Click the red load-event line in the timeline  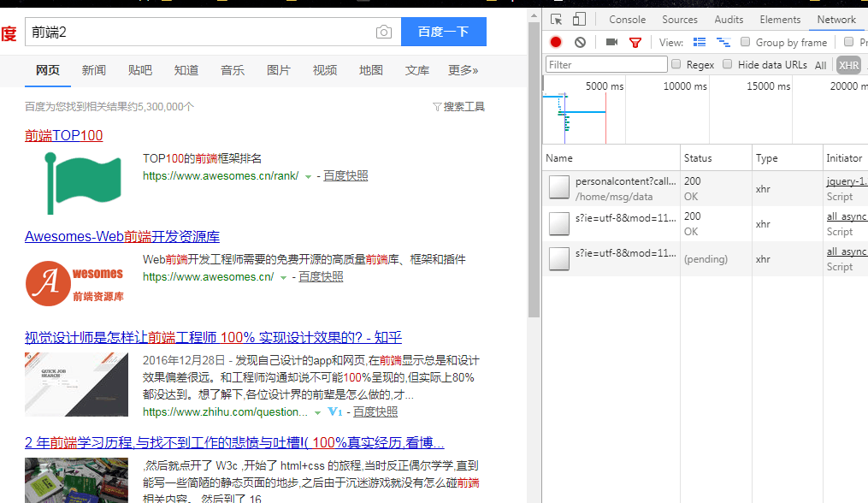(605, 117)
